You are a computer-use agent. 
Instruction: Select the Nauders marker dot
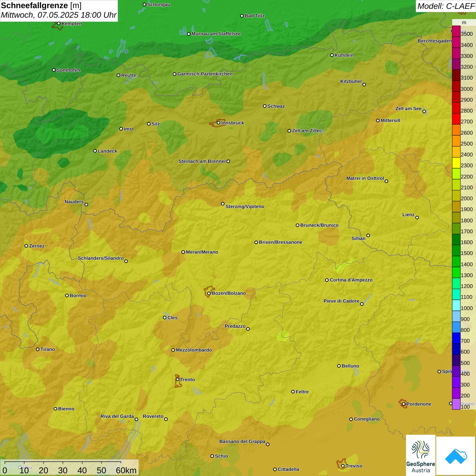click(x=86, y=204)
